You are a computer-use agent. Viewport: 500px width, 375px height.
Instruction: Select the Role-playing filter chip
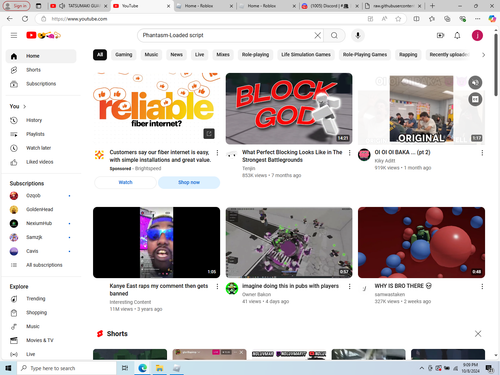pyautogui.click(x=255, y=55)
